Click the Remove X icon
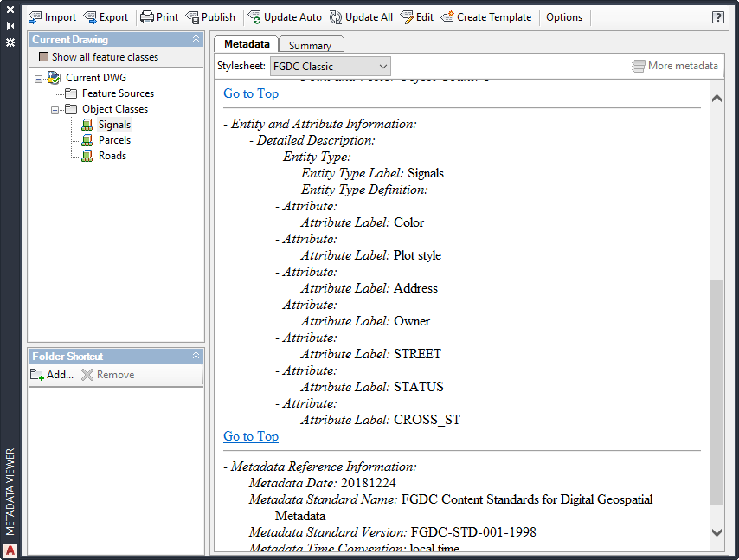This screenshot has width=739, height=560. [x=87, y=375]
